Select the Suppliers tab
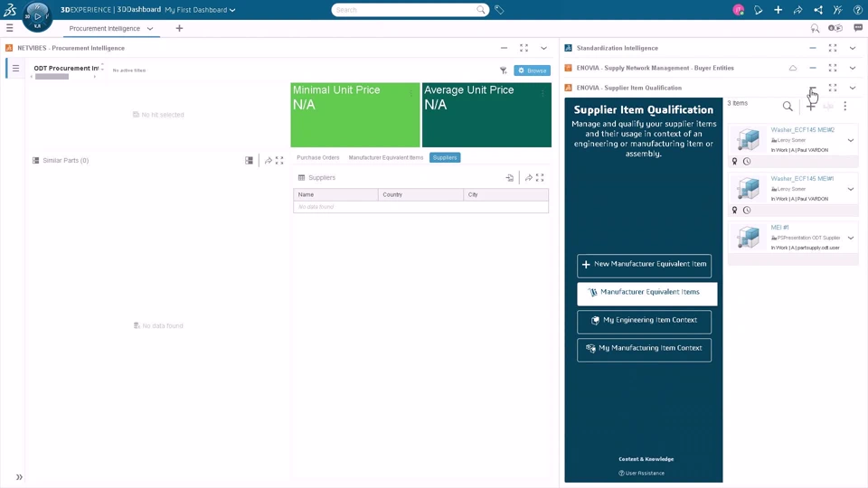 coord(445,157)
